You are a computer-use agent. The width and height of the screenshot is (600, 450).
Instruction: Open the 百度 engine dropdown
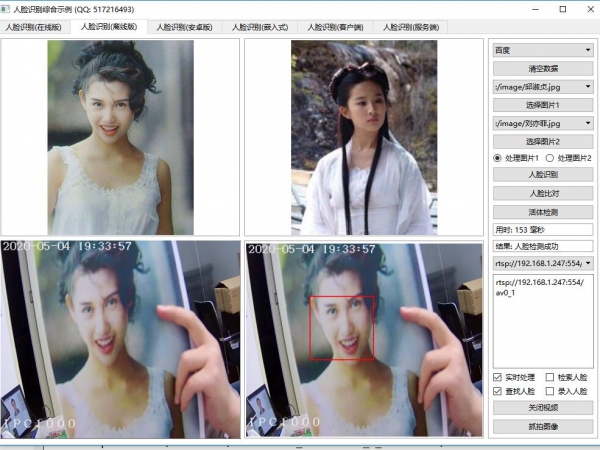pos(543,49)
